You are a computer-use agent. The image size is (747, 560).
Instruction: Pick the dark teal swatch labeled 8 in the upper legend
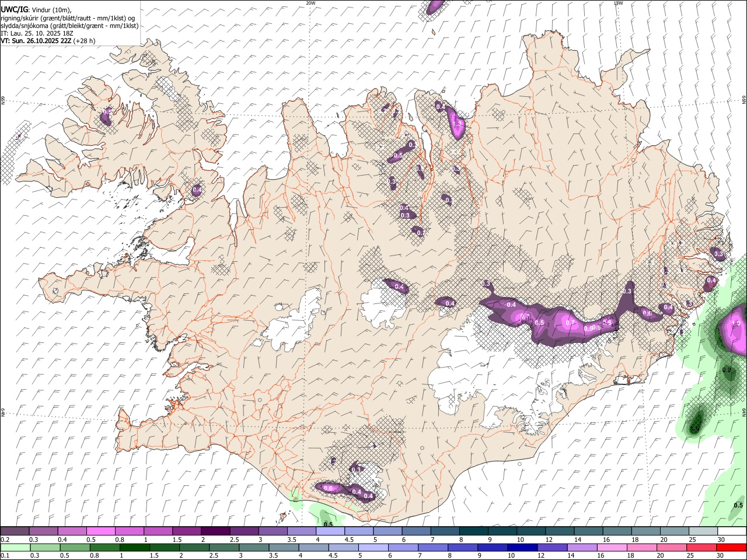(473, 531)
